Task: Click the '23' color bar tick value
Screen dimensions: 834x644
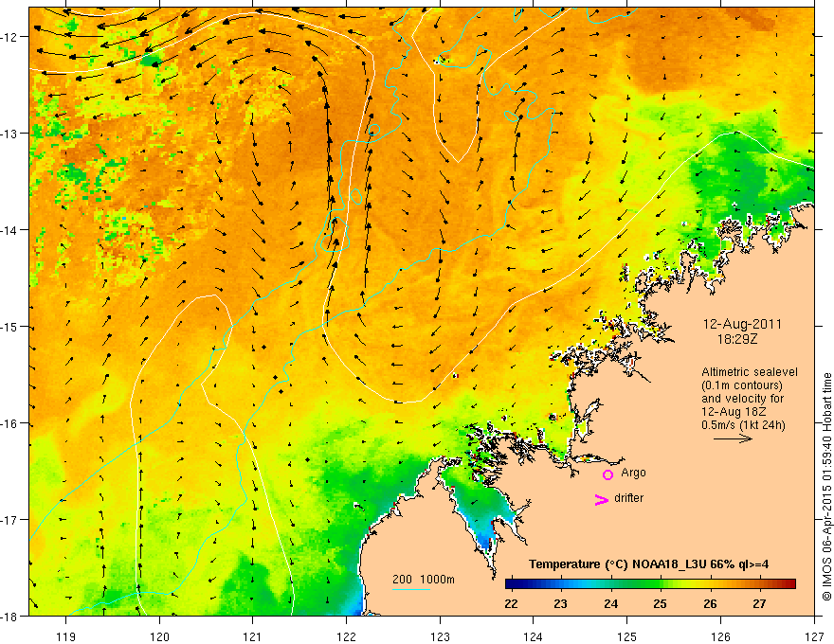Action: [x=560, y=603]
